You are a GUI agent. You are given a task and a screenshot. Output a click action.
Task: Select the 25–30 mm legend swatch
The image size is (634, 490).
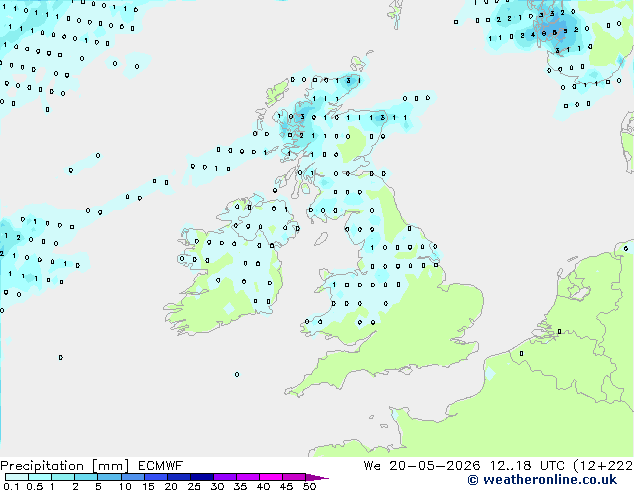pyautogui.click(x=202, y=477)
